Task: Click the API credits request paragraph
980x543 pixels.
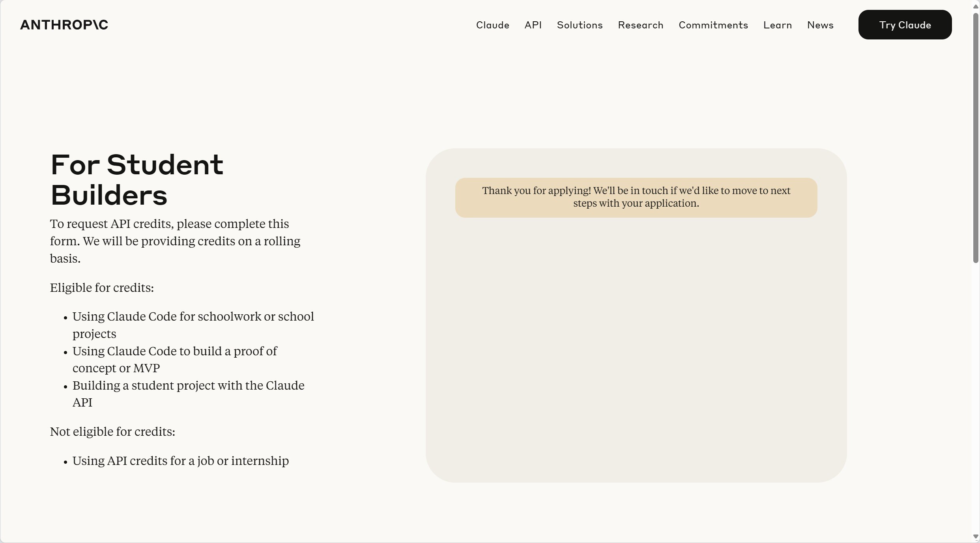Action: point(175,241)
